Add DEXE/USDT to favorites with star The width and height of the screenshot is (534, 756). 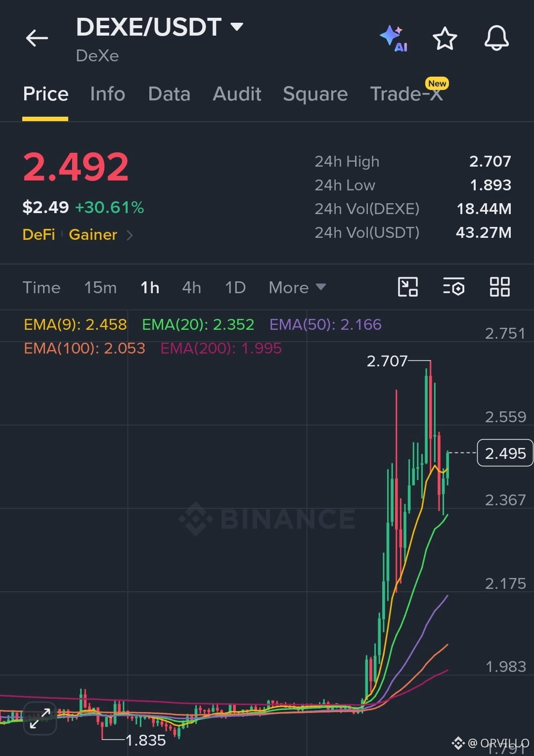coord(445,38)
